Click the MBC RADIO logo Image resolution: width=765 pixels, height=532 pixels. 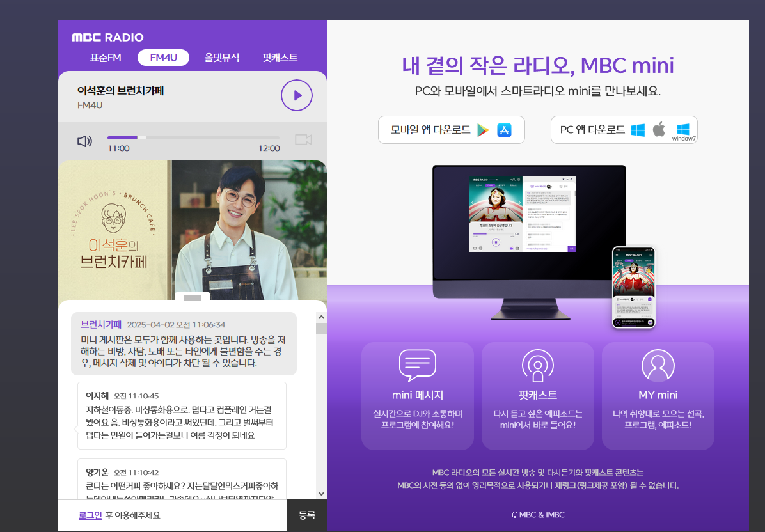coord(108,37)
